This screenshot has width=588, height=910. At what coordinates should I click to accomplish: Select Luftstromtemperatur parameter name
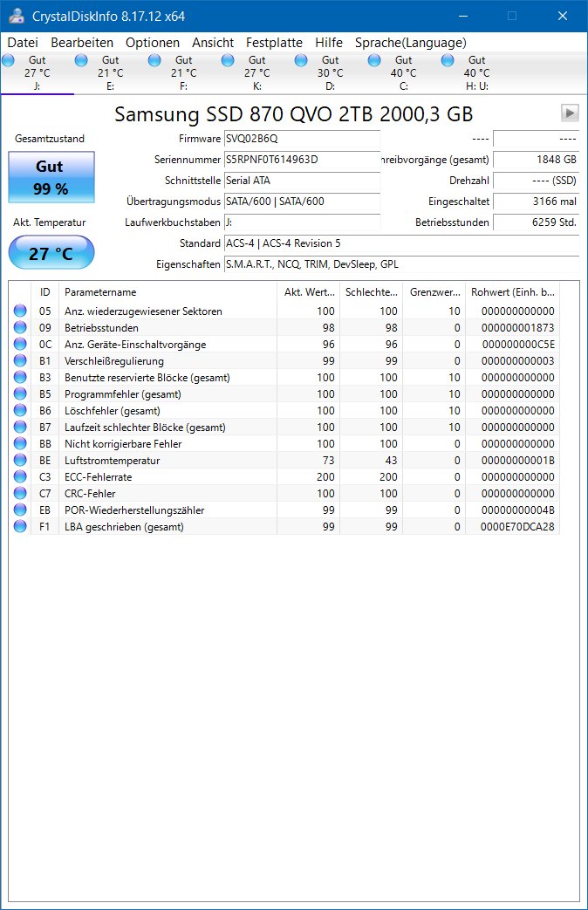(112, 461)
